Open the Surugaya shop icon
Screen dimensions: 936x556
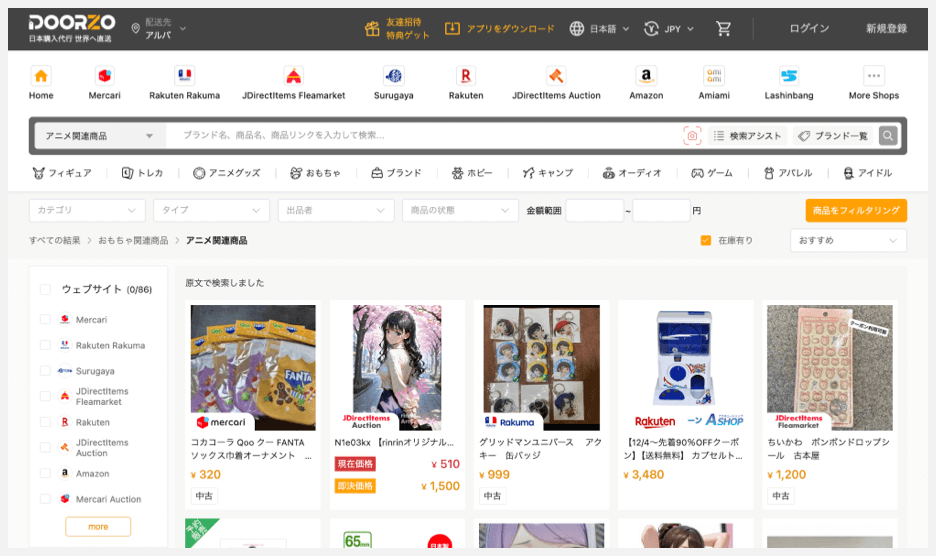393,76
